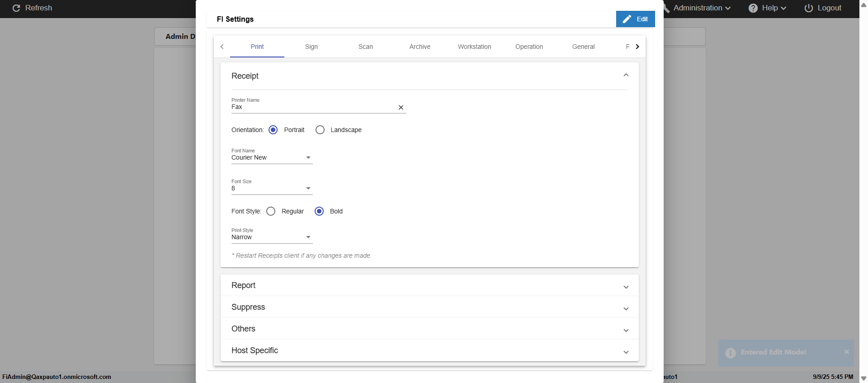
Task: Choose the Regular font style option
Action: click(x=271, y=211)
